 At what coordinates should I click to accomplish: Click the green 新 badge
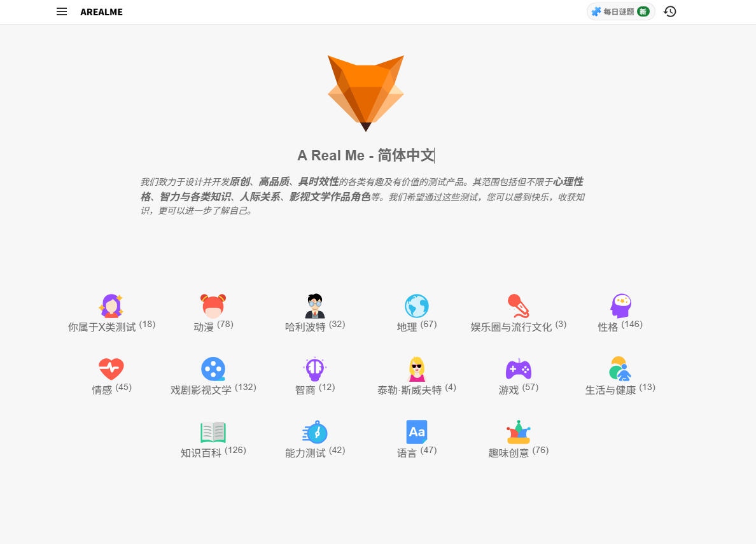643,11
